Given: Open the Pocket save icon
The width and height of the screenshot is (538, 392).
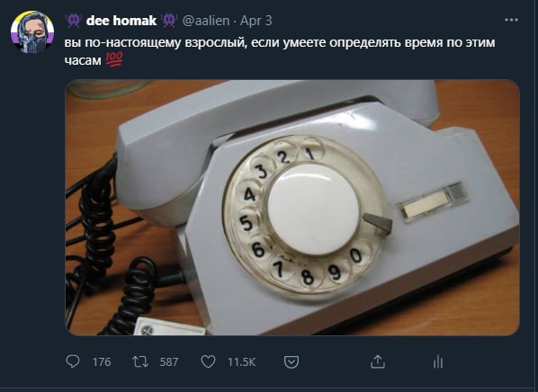Looking at the screenshot, I should click(291, 362).
